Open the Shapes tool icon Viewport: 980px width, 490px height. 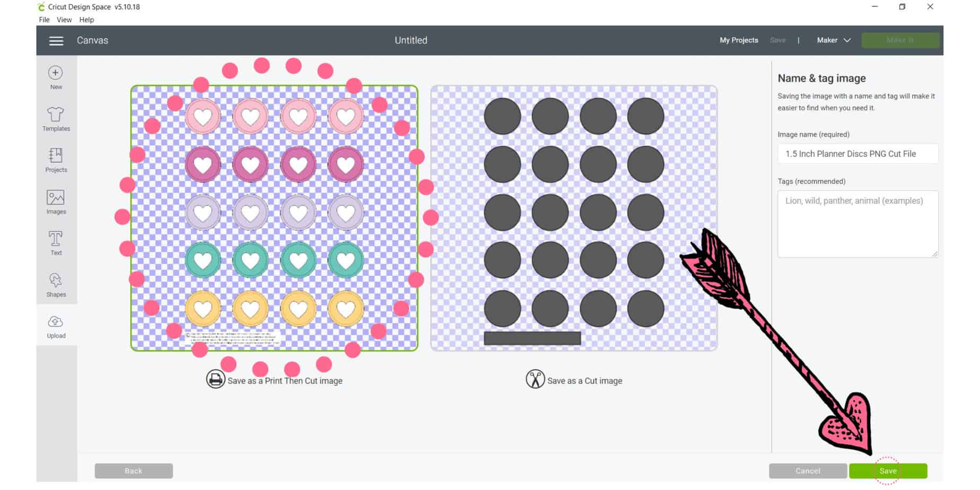(x=56, y=280)
